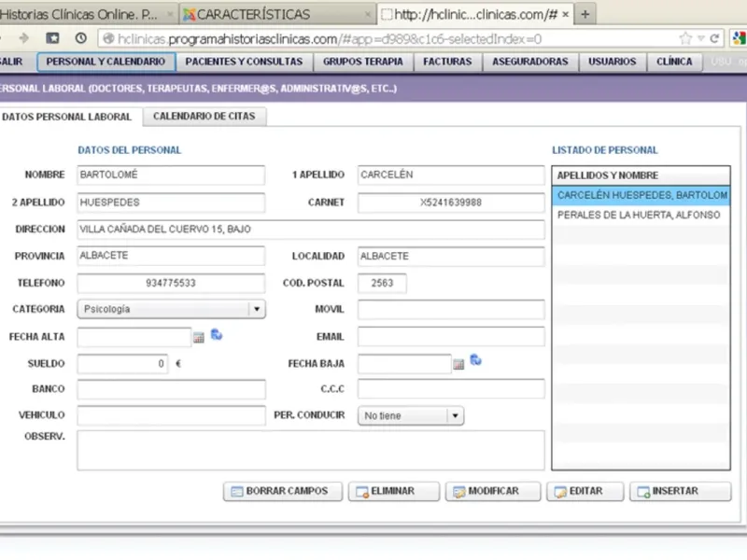Open the CLÍNICA menu
The width and height of the screenshot is (747, 560).
click(674, 62)
